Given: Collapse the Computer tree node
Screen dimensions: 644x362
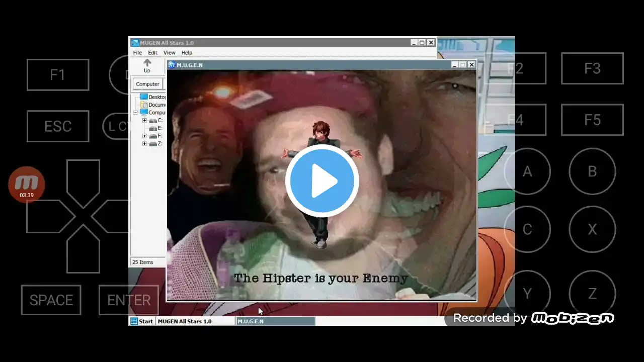Looking at the screenshot, I should (135, 113).
